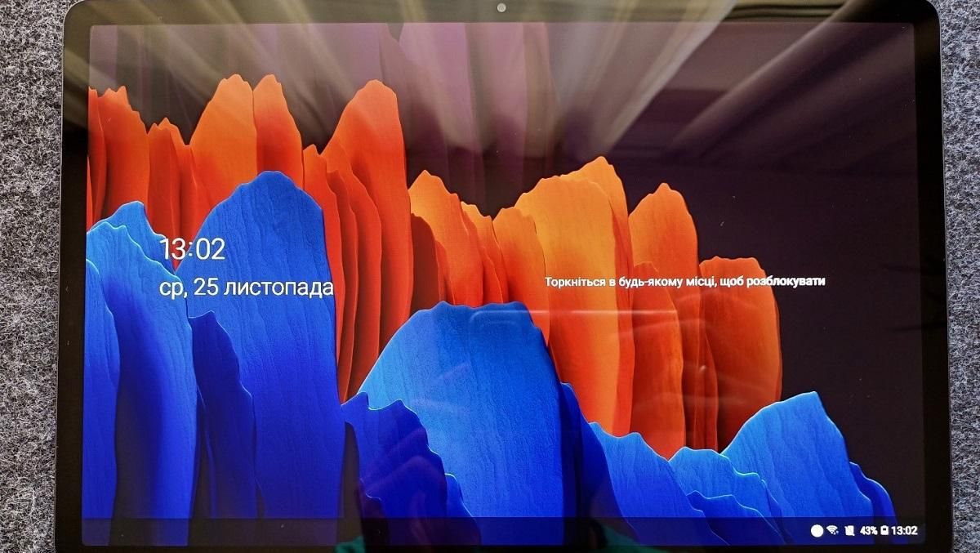Tap the front camera lens on bezel
980x553 pixels.
(501, 8)
